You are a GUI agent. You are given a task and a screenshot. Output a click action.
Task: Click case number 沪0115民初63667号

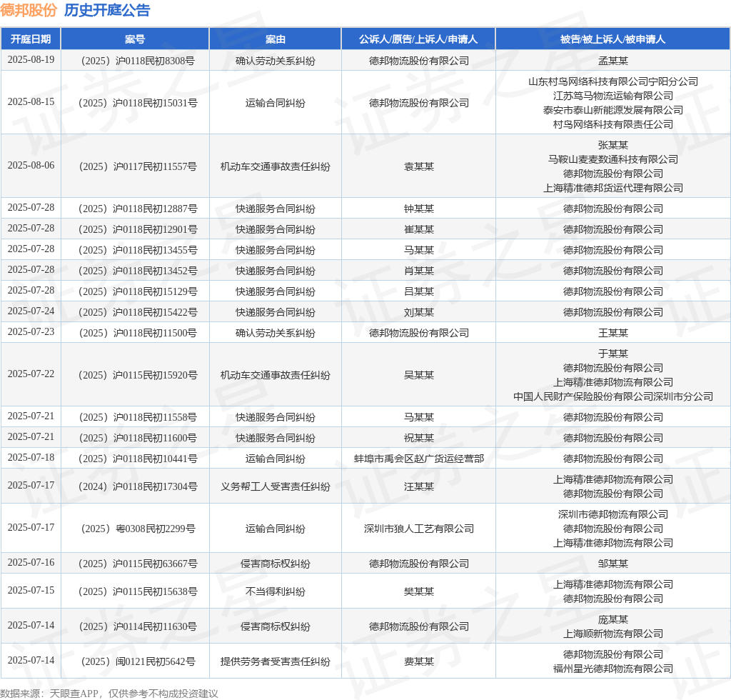[138, 564]
